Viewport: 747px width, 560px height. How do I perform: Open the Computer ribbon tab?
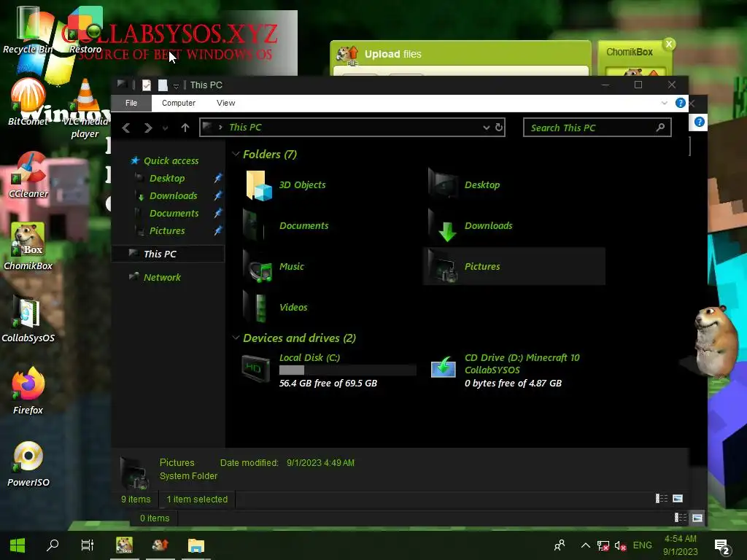pyautogui.click(x=179, y=103)
